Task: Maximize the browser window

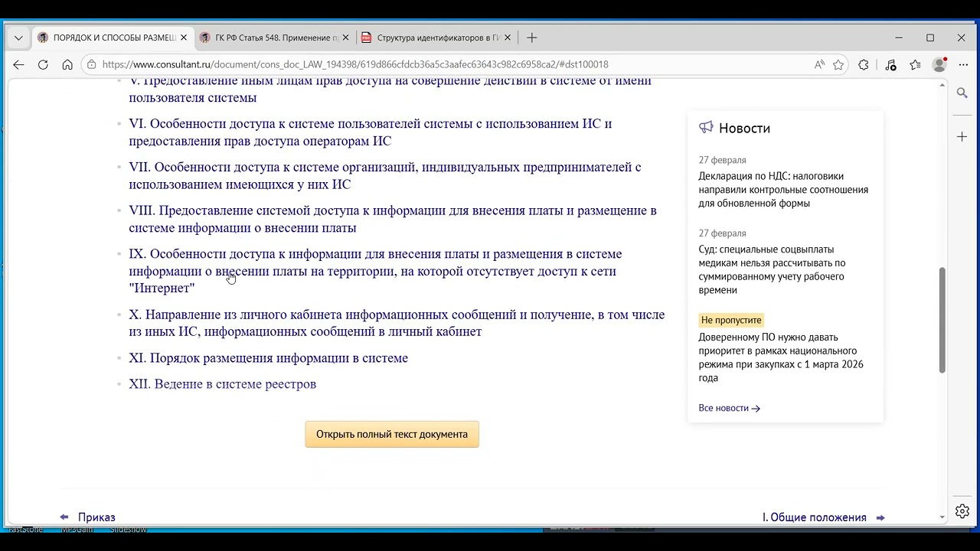Action: coord(930,37)
